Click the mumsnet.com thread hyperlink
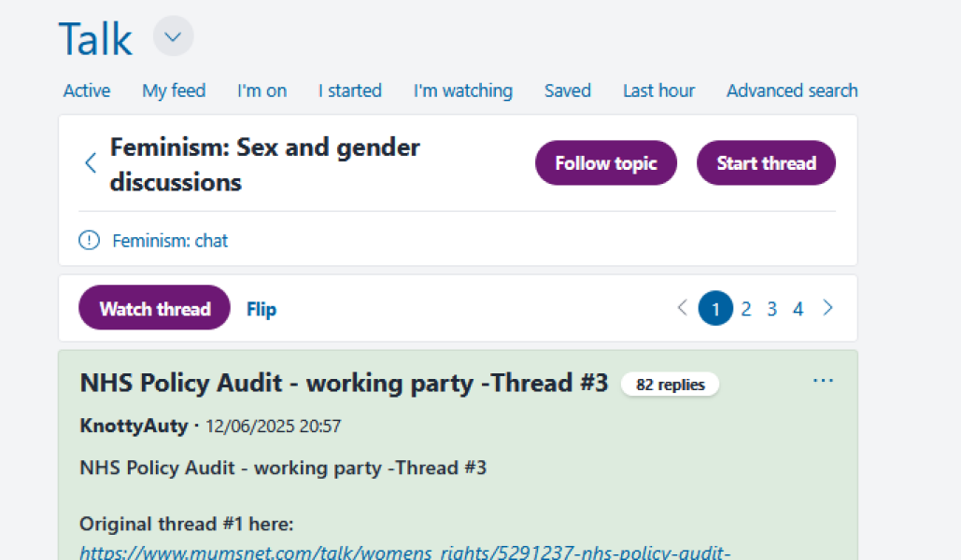Screen dimensions: 961x560 click(x=405, y=551)
